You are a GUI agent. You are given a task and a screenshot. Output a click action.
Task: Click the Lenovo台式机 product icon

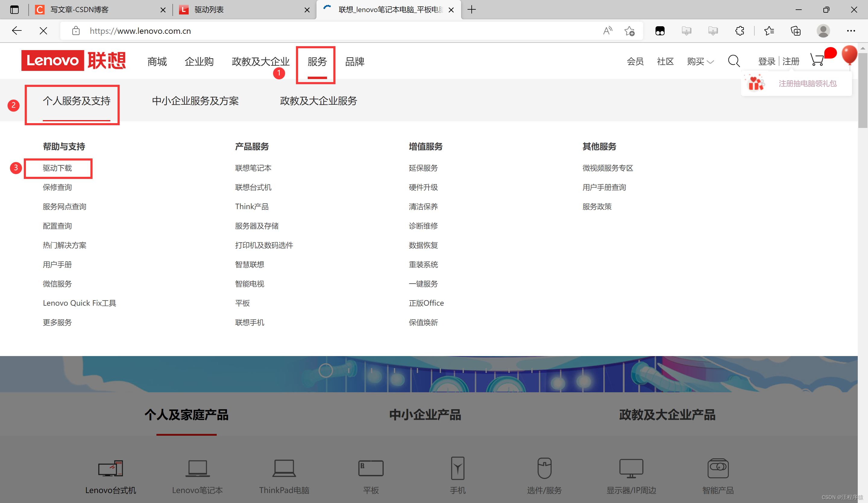(x=110, y=469)
